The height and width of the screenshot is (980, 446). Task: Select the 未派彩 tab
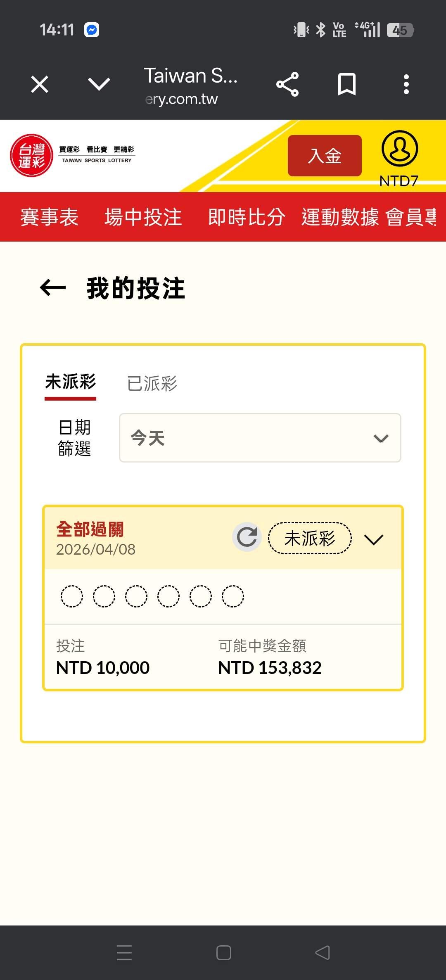[71, 382]
